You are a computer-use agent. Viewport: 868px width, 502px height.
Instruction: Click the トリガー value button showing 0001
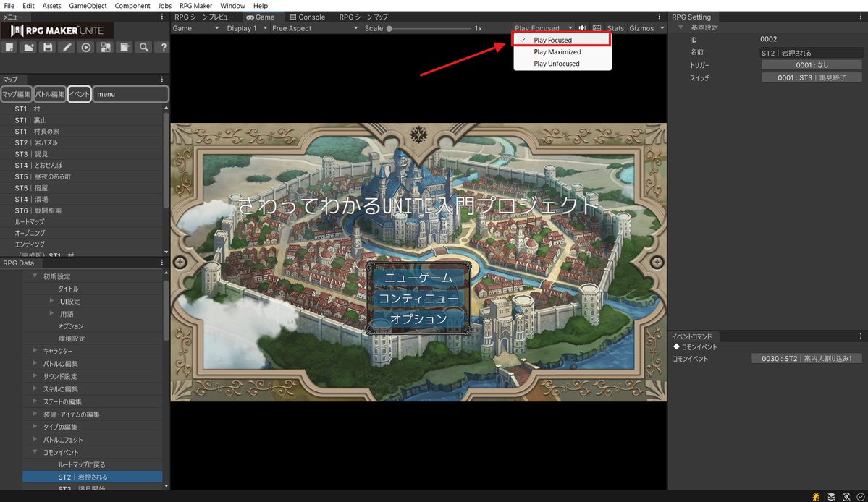click(812, 65)
